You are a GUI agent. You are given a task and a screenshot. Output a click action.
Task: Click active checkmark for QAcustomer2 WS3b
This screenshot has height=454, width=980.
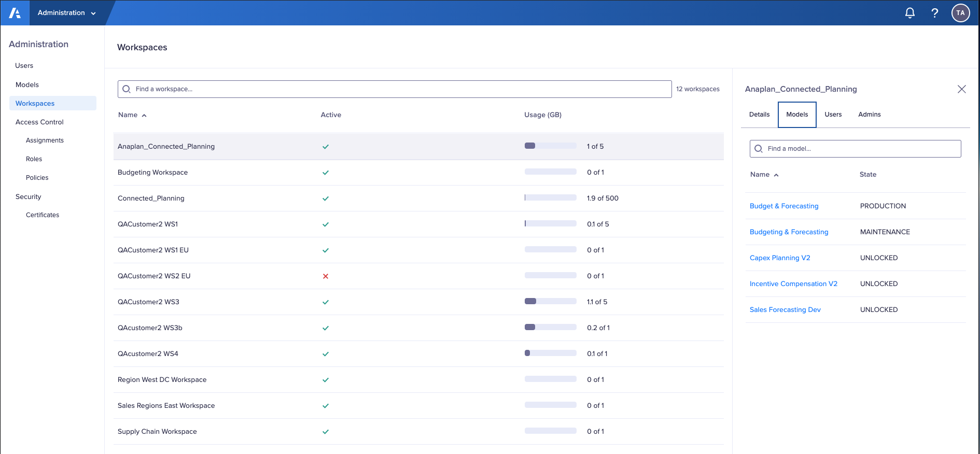326,328
